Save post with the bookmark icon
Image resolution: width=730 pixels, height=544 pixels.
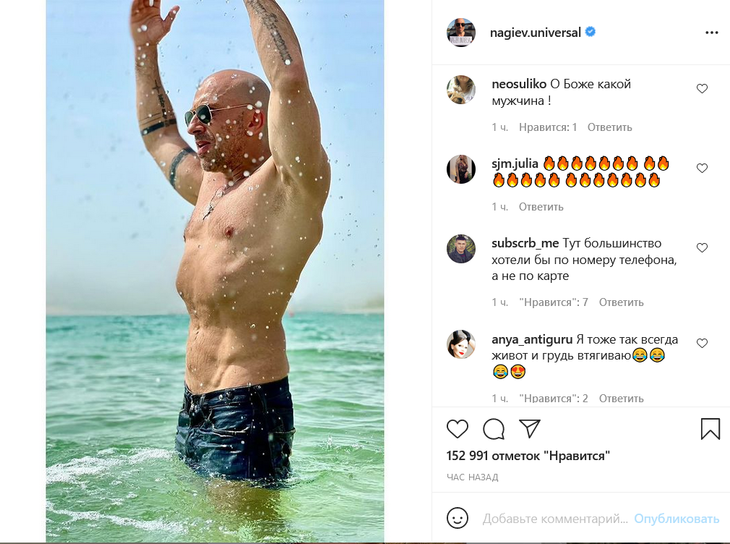coord(710,428)
